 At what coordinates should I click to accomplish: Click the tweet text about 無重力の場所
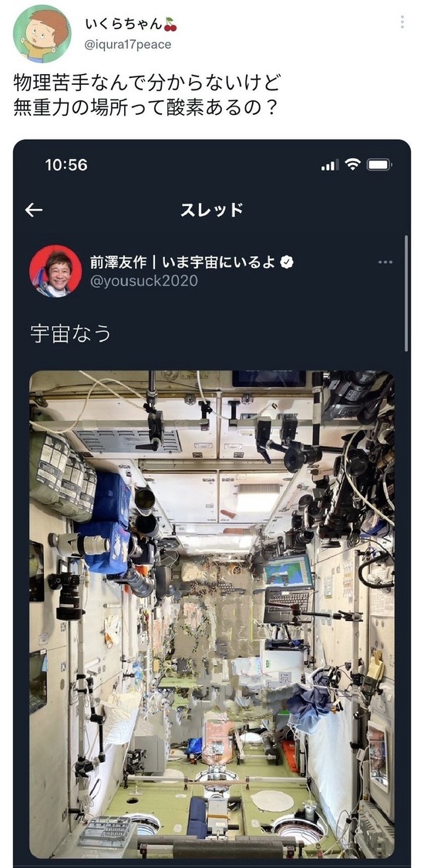coord(146,94)
